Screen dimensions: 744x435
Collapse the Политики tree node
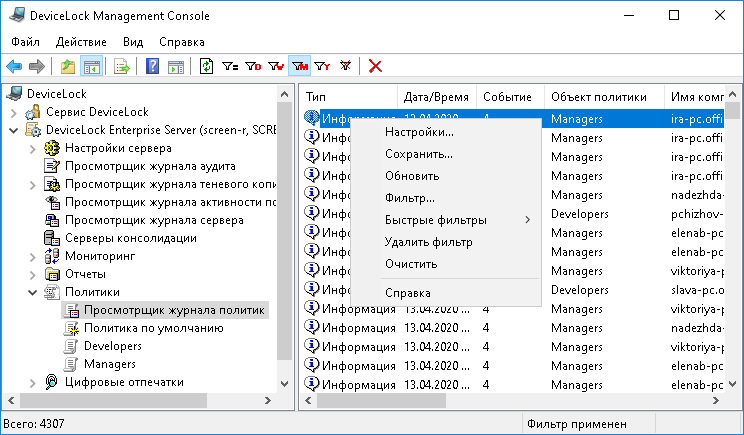[x=33, y=292]
